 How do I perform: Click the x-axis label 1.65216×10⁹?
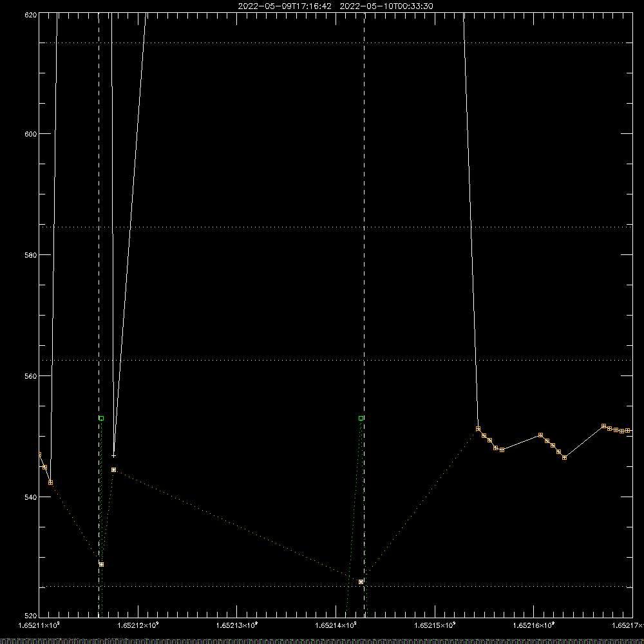[533, 625]
